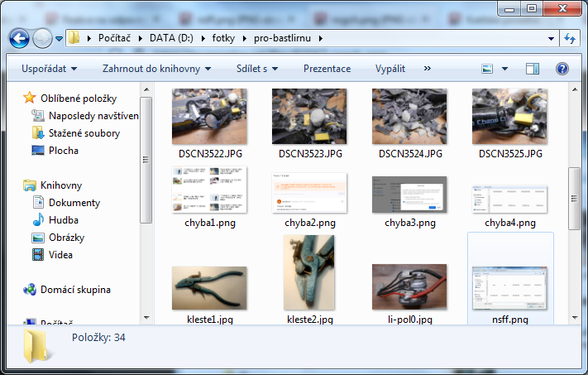Select the li-pol0.jpg thumbnail
Screen dimensions: 588x375
point(409,286)
